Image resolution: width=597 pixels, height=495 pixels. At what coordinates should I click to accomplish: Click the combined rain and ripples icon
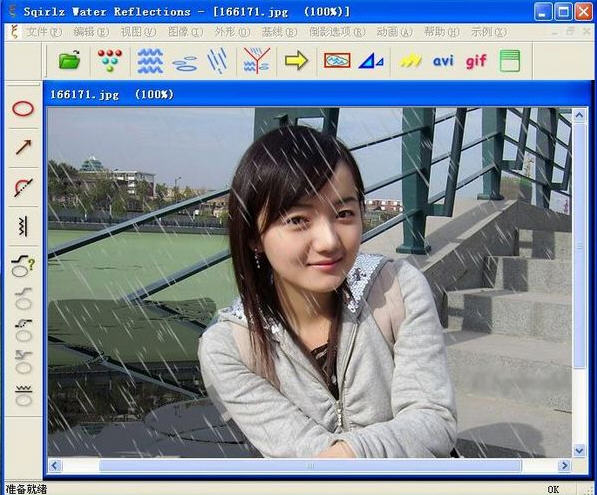(257, 60)
